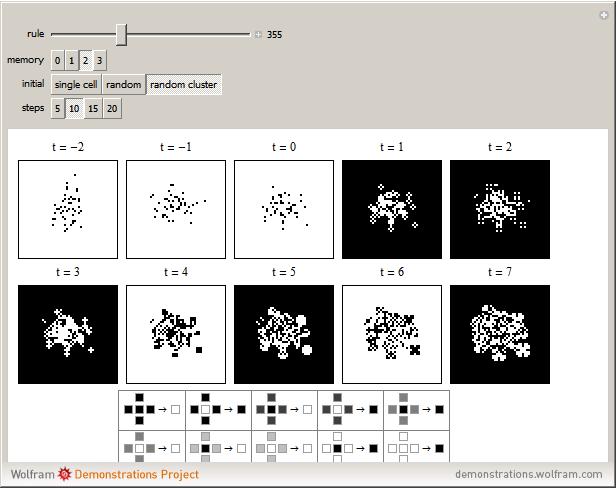Set memory to 1
This screenshot has width=616, height=489.
(72, 61)
